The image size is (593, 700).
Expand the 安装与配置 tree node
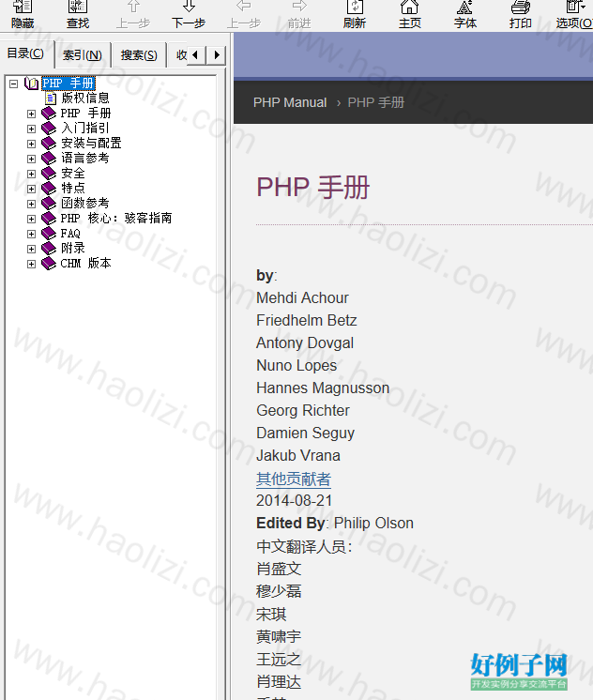pos(31,144)
